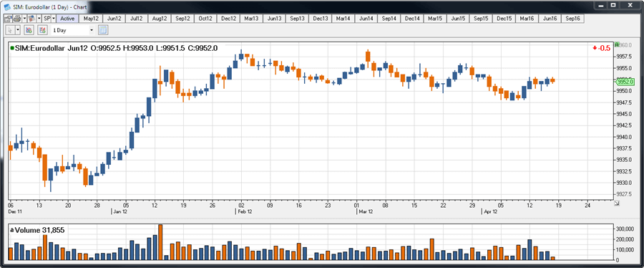This screenshot has height=268, width=644.
Task: Click the scroll-to-end arrow icon below price axis
Action: 617,203
